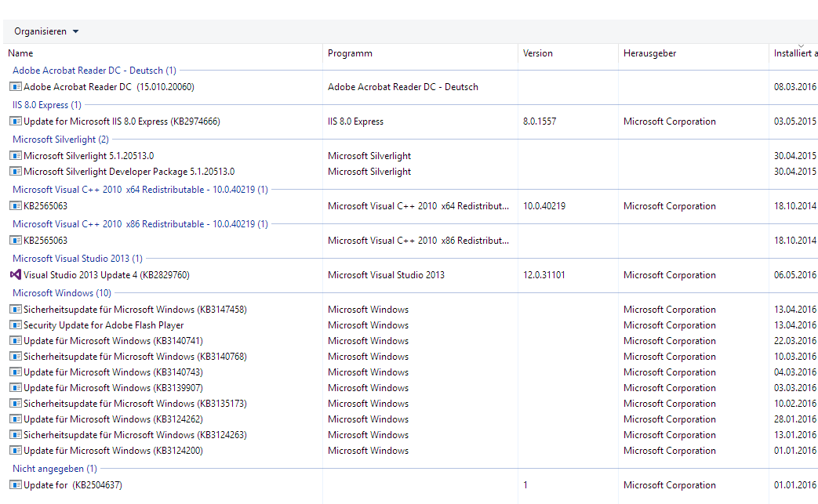The height and width of the screenshot is (504, 818).
Task: Click icon for Security Update for Adobe Flash Player
Action: tap(16, 325)
